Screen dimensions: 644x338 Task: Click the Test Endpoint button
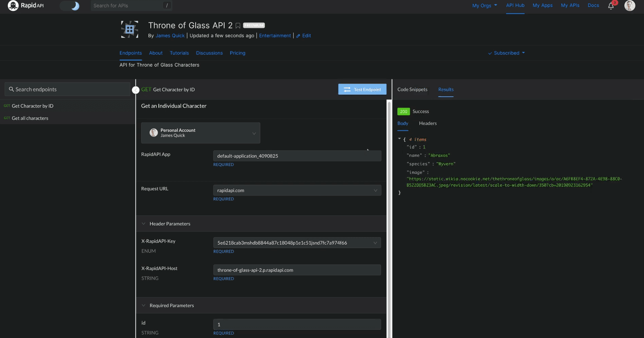362,89
